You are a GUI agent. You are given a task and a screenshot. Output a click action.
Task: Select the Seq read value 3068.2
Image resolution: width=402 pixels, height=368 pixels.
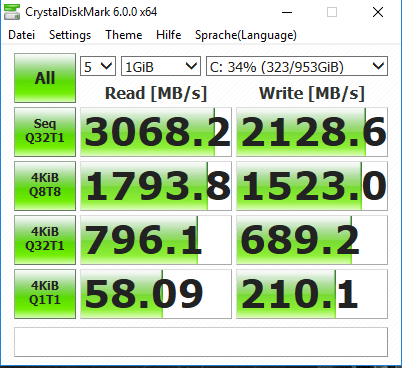coord(156,132)
